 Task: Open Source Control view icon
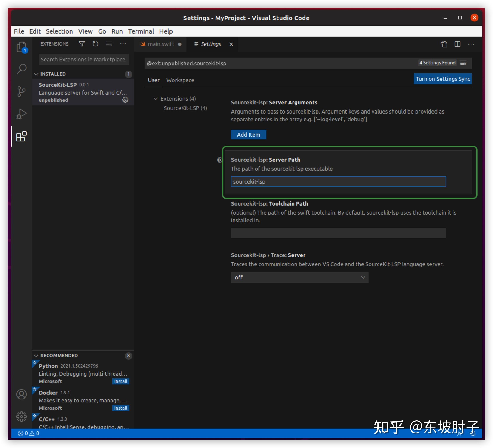tap(21, 92)
